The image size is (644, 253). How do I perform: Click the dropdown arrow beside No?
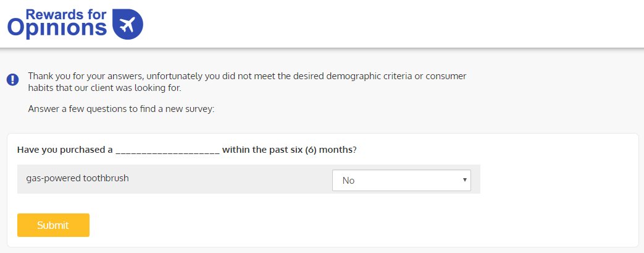464,180
